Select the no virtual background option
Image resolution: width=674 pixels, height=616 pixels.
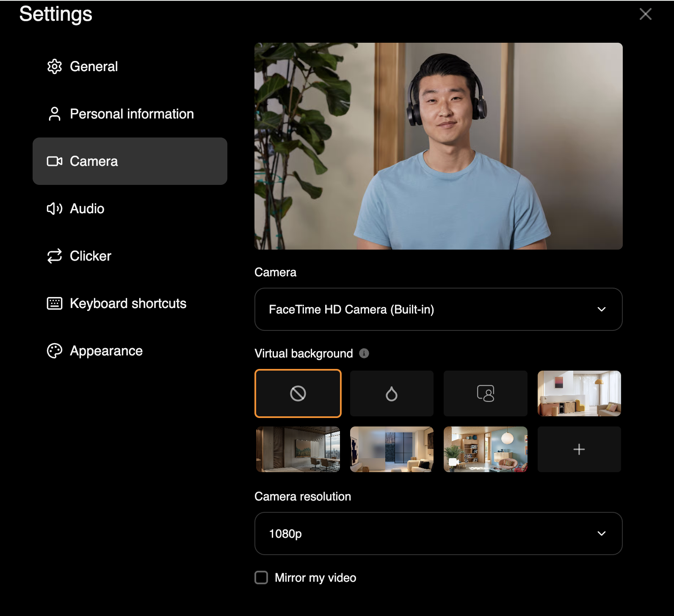pos(298,393)
